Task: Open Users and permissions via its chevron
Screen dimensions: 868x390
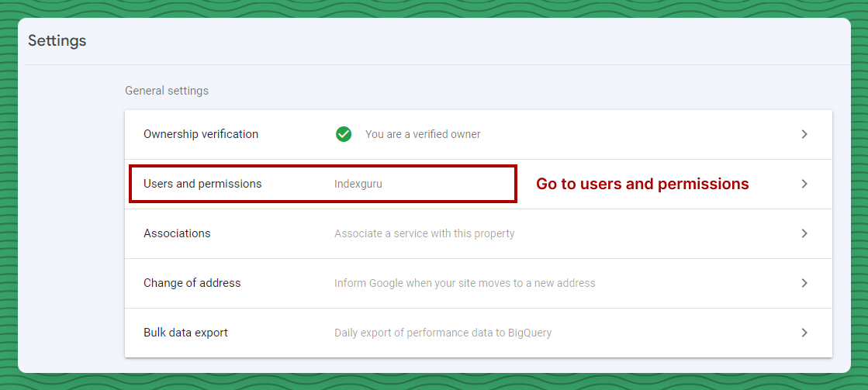Action: [804, 184]
